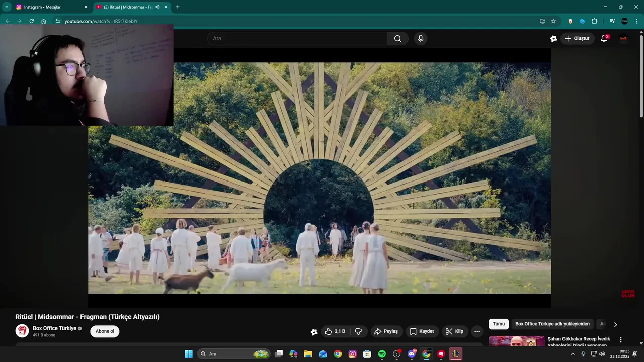This screenshot has height=362, width=644.
Task: Open clock and date in taskbar
Action: tap(620, 354)
